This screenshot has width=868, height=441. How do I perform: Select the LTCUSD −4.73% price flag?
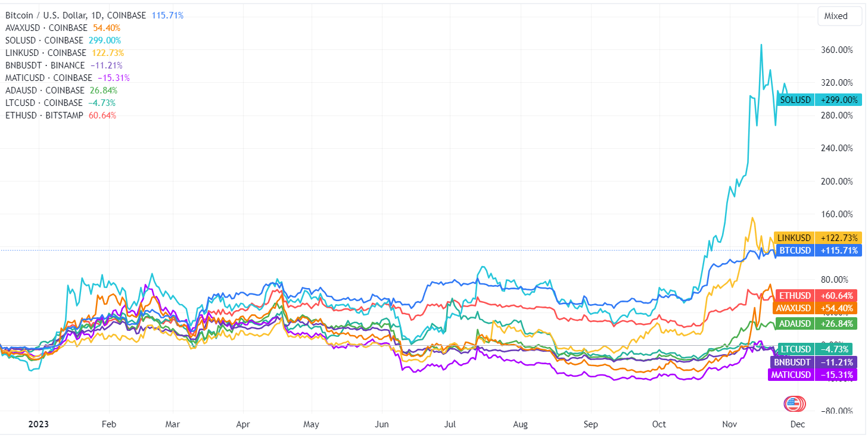click(x=817, y=349)
